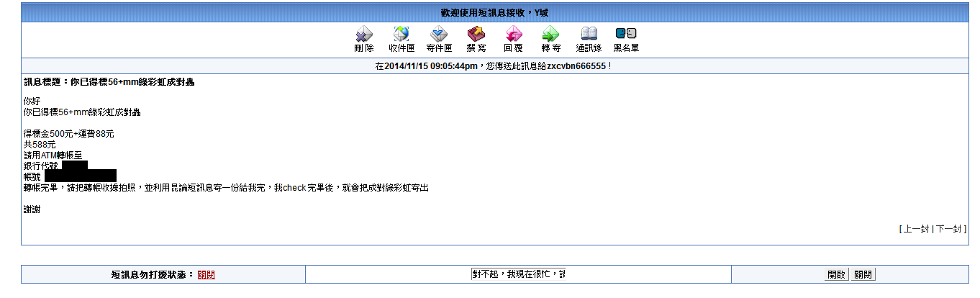Click the 刪除 delete envelope icon
Viewport: 980px width, 298px height.
[364, 34]
